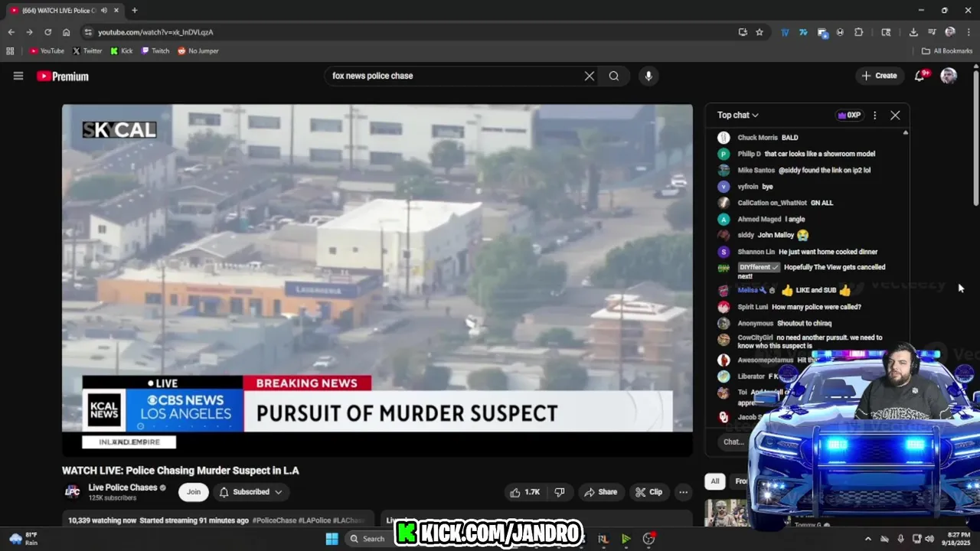Click chat message from Chuck Morris
The image size is (980, 551).
click(768, 138)
